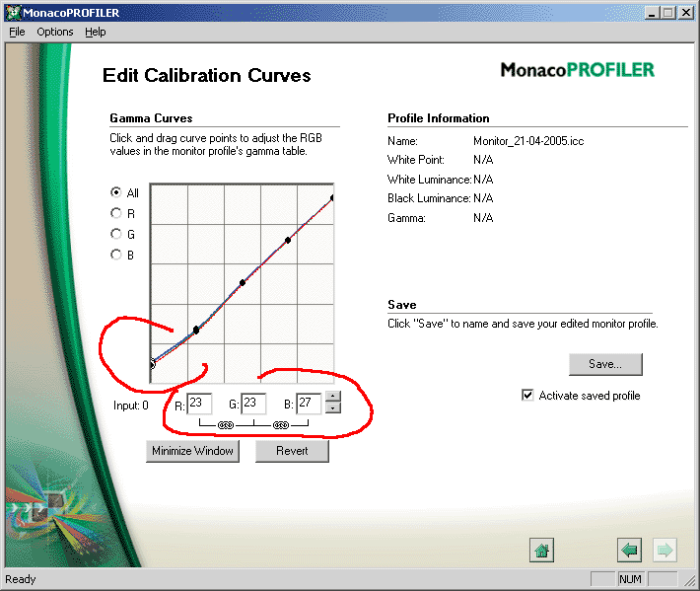Click the G value input field
The image size is (700, 591).
(253, 404)
